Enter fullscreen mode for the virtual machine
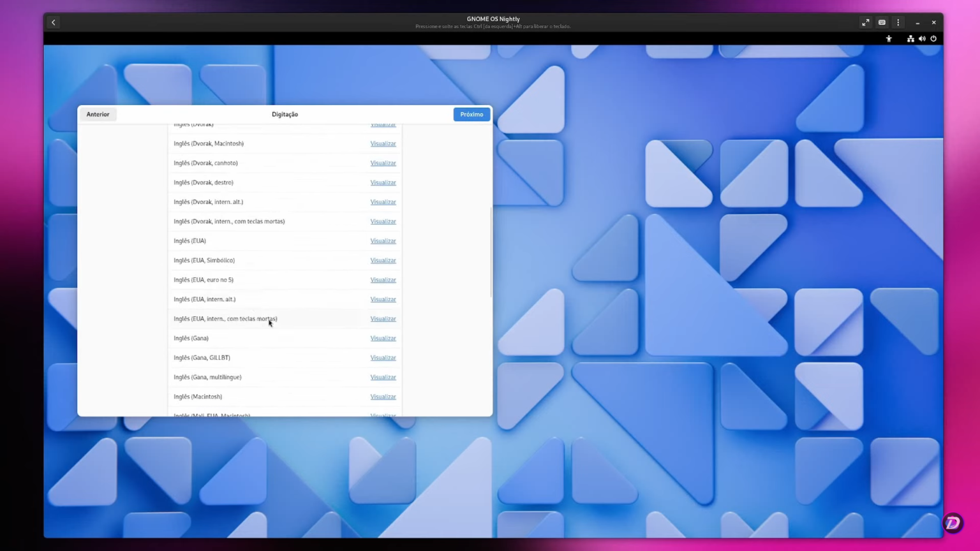This screenshot has width=980, height=551. tap(865, 22)
